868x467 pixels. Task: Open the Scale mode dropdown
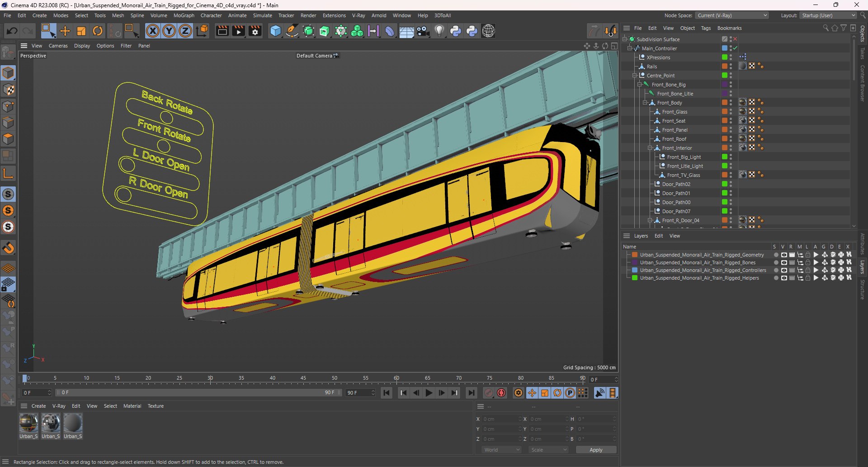coord(549,450)
